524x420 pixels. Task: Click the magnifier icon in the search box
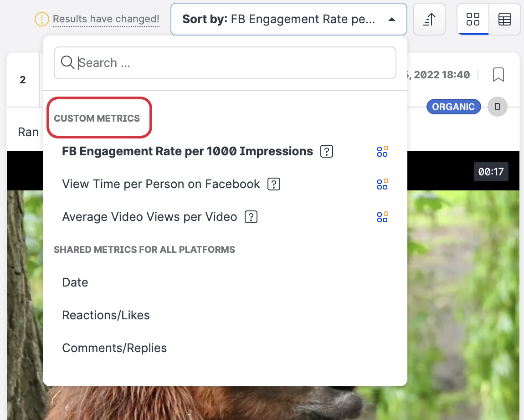pyautogui.click(x=67, y=63)
